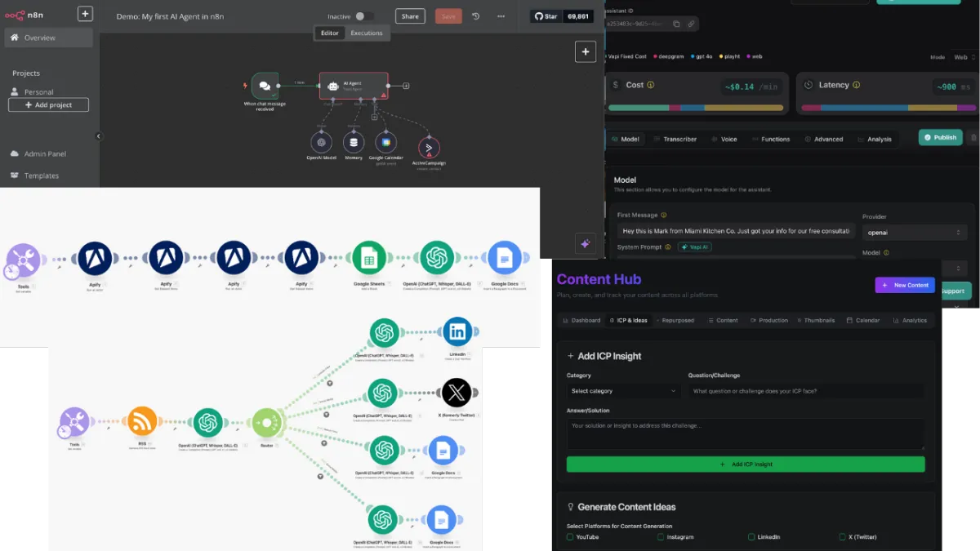Click the Tools module in the top scenario
The image size is (980, 551).
(23, 261)
